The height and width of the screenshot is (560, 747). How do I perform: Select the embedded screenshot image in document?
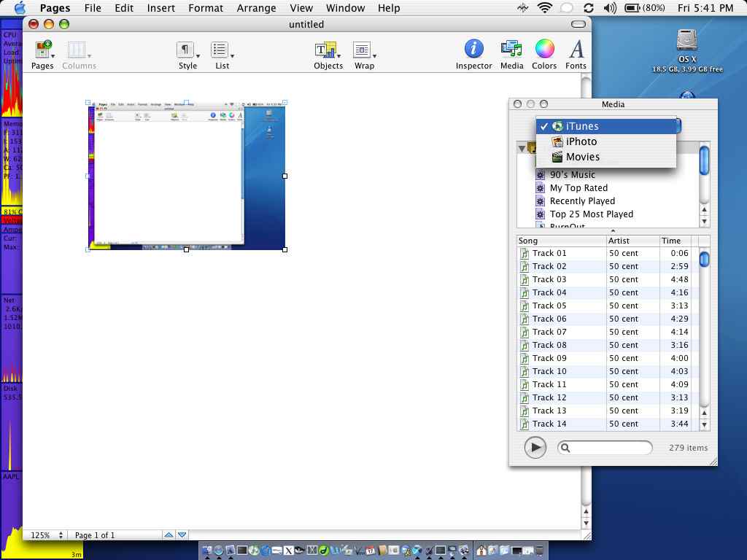tap(186, 176)
